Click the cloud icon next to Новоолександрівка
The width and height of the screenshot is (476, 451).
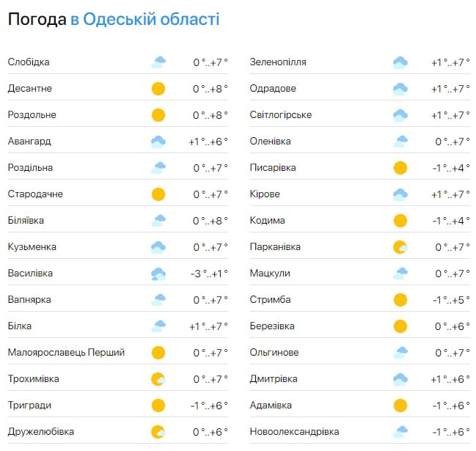tap(400, 432)
